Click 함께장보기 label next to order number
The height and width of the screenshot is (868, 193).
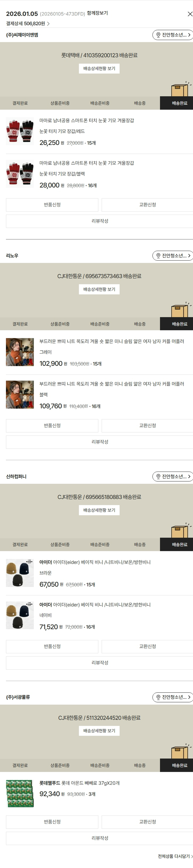tap(97, 13)
